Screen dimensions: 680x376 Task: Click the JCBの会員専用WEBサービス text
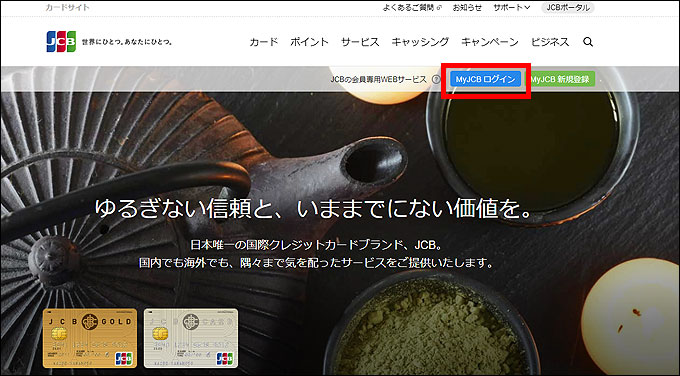(379, 79)
